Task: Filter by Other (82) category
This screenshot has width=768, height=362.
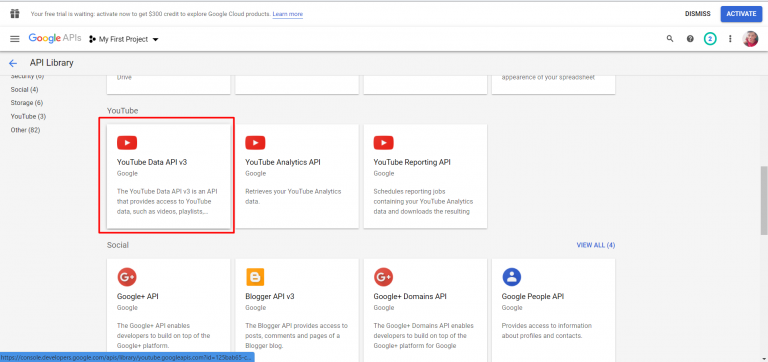Action: pos(25,130)
